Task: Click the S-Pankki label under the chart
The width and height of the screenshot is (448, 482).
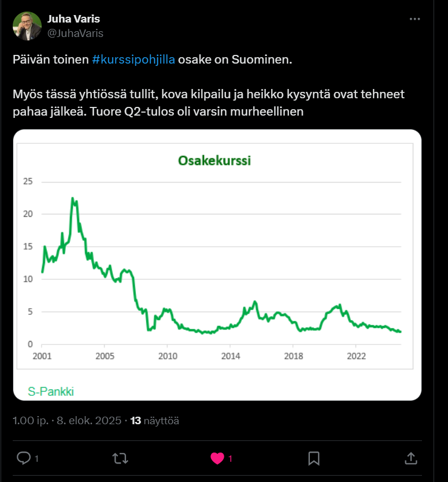Action: [51, 392]
